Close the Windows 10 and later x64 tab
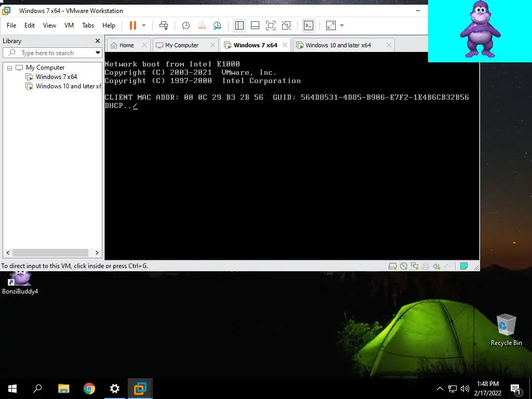 click(389, 45)
